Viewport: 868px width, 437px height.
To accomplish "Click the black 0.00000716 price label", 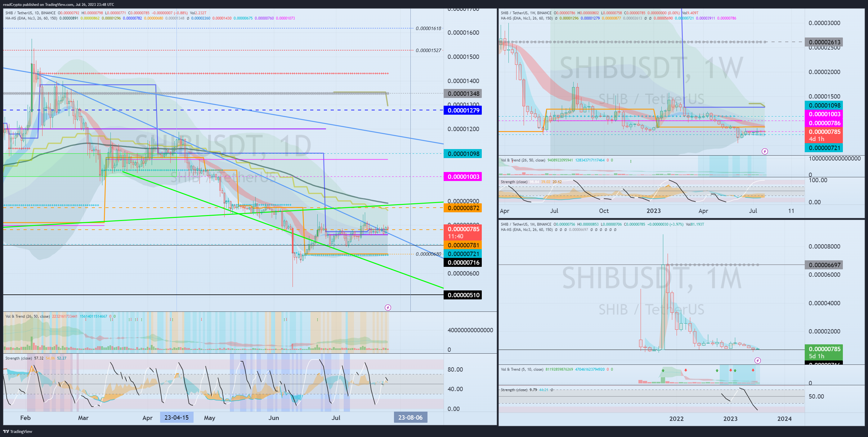I will (463, 263).
